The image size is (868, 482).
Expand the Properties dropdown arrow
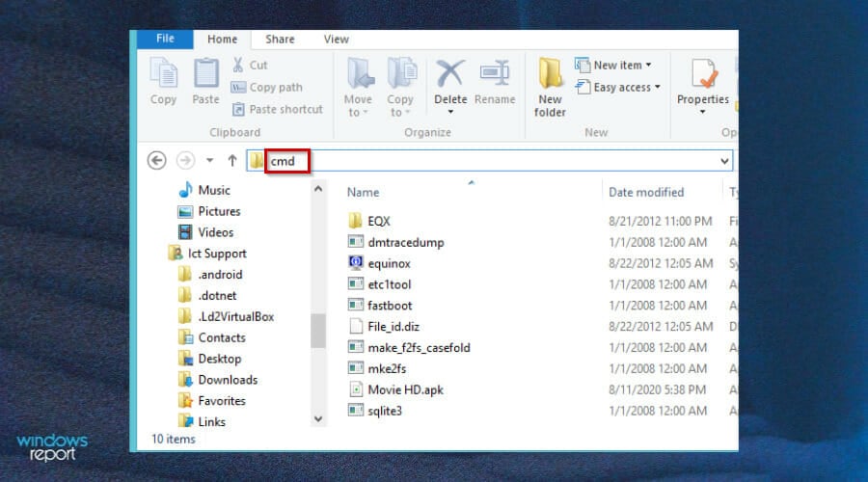click(x=702, y=112)
